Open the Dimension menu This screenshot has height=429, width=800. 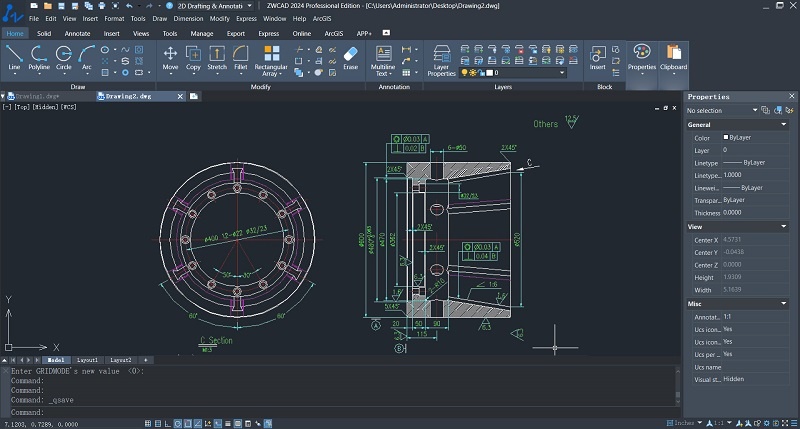pyautogui.click(x=188, y=18)
